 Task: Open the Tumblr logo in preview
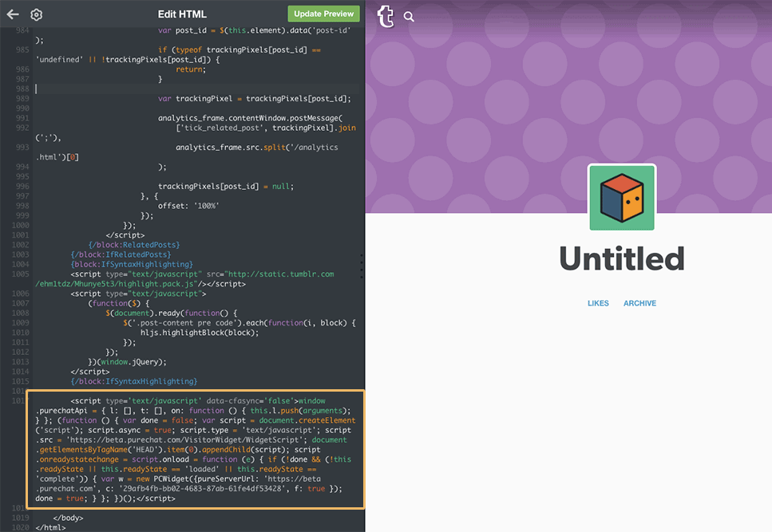tap(386, 16)
